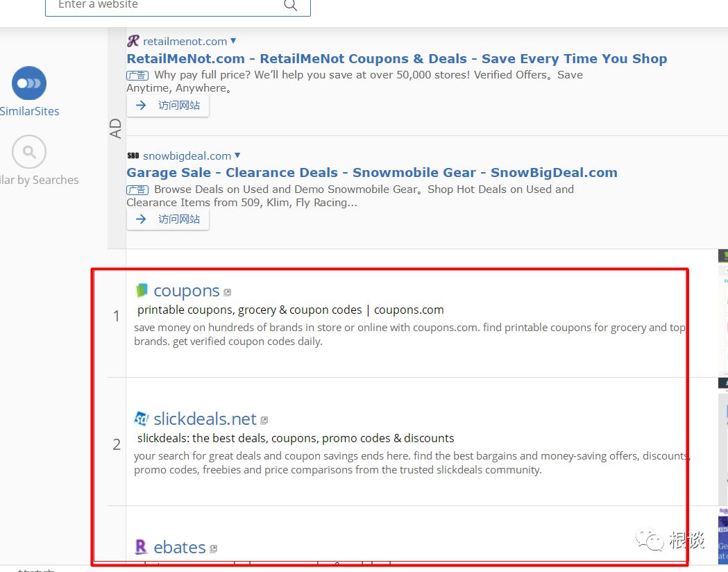Click the coupons green favicon
This screenshot has width=728, height=572.
[142, 290]
